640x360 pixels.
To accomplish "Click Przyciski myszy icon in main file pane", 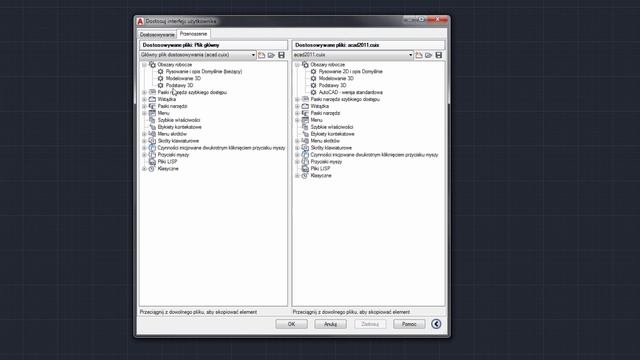I will click(x=152, y=155).
